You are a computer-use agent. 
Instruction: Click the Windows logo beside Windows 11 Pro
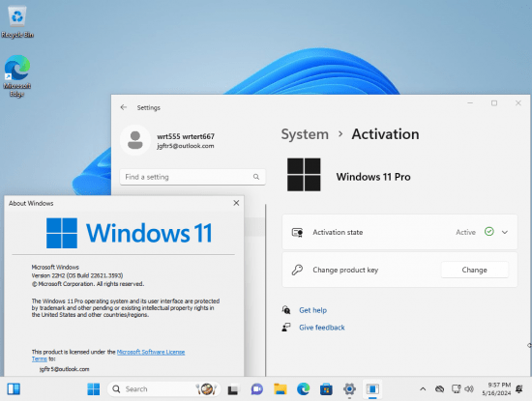pyautogui.click(x=304, y=175)
